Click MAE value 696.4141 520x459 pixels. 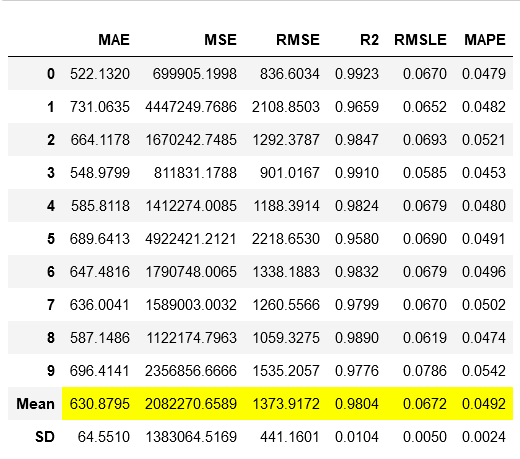(100, 371)
